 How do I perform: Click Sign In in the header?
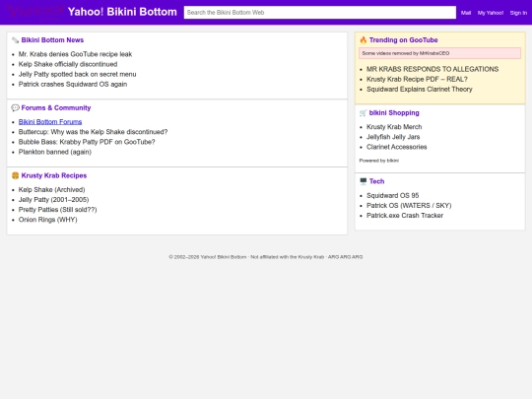coord(518,13)
